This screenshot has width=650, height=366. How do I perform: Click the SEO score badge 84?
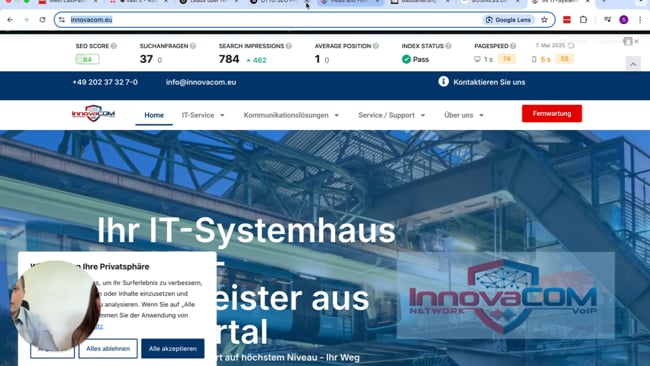[87, 59]
